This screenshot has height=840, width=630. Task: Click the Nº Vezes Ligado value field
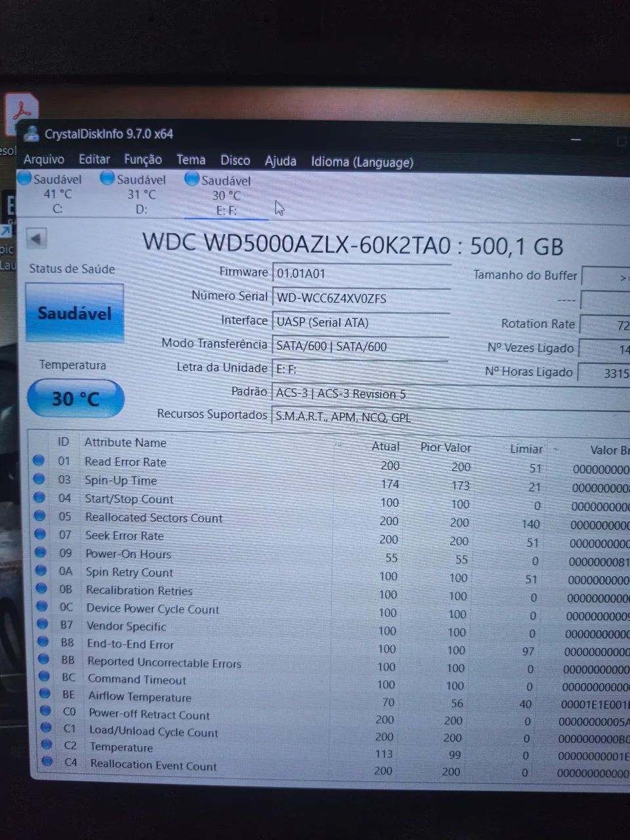606,349
